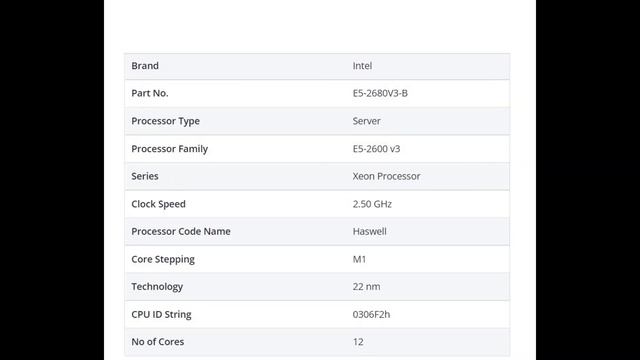Click the No of Cores label
This screenshot has height=360, width=640.
pyautogui.click(x=158, y=342)
